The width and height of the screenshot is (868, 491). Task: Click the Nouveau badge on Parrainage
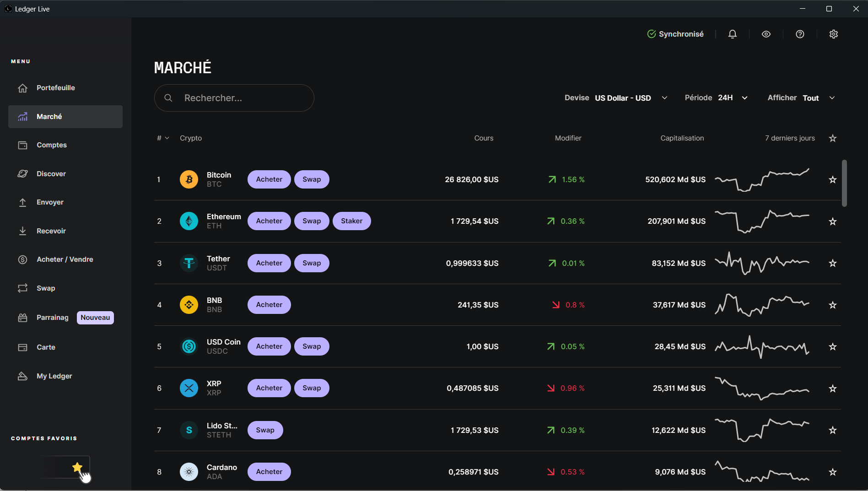[x=95, y=318]
